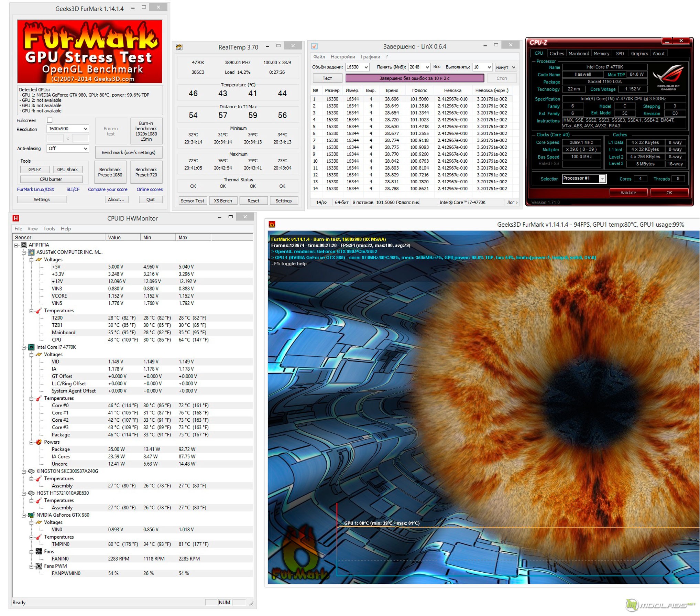Image resolution: width=700 pixels, height=616 pixels.
Task: Click the Benchmark Preset:720 button
Action: (146, 172)
